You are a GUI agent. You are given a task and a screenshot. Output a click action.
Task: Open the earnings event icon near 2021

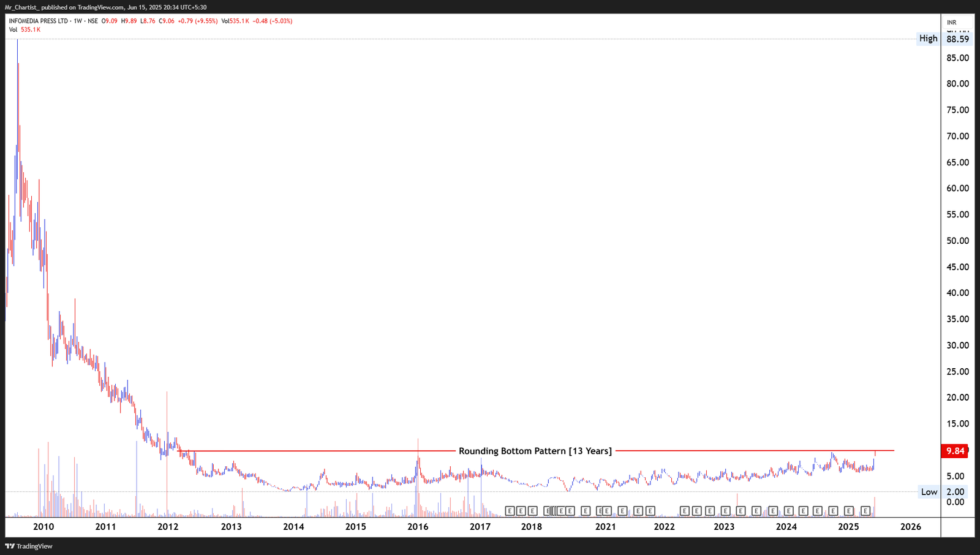pyautogui.click(x=606, y=510)
